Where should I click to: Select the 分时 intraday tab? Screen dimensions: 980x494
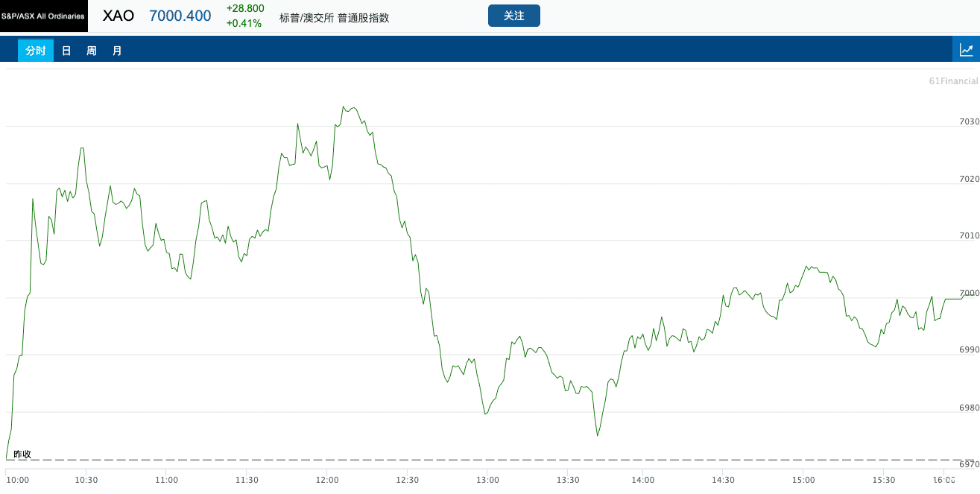(x=36, y=51)
